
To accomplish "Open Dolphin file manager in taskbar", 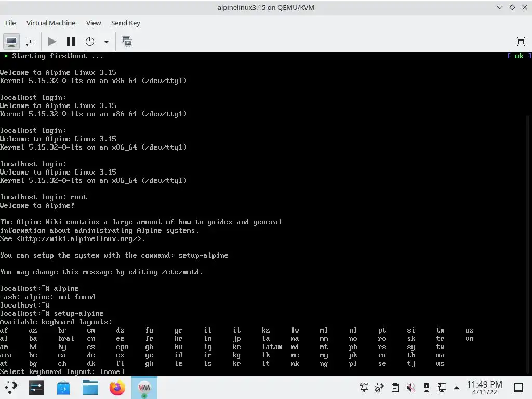I will click(90, 388).
